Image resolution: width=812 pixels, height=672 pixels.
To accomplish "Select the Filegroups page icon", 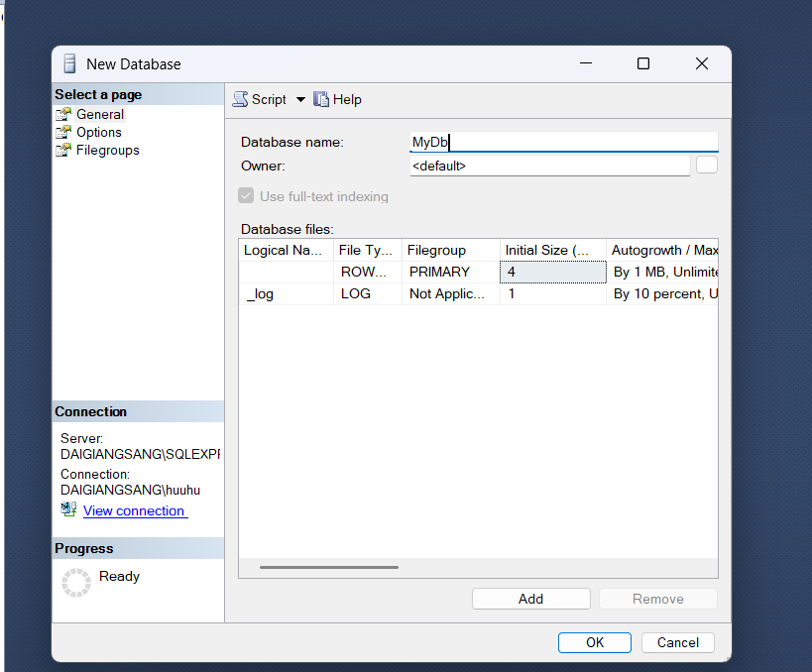I will (x=64, y=151).
